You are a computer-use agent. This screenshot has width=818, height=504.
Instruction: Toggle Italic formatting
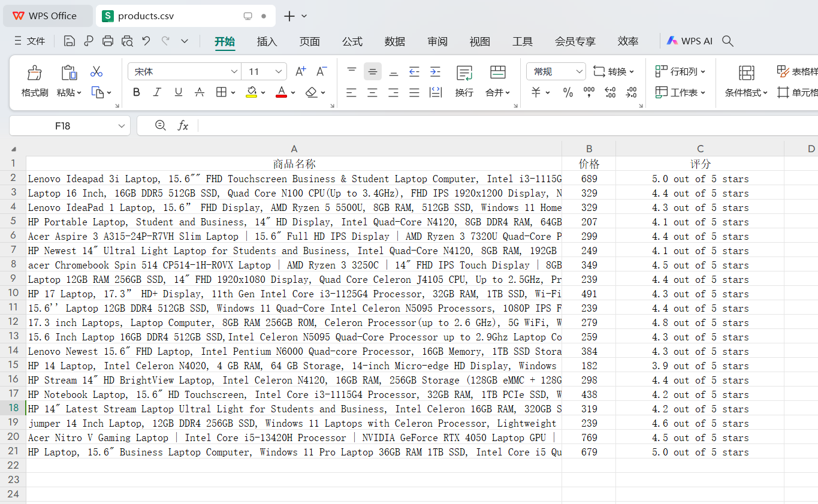click(x=157, y=92)
